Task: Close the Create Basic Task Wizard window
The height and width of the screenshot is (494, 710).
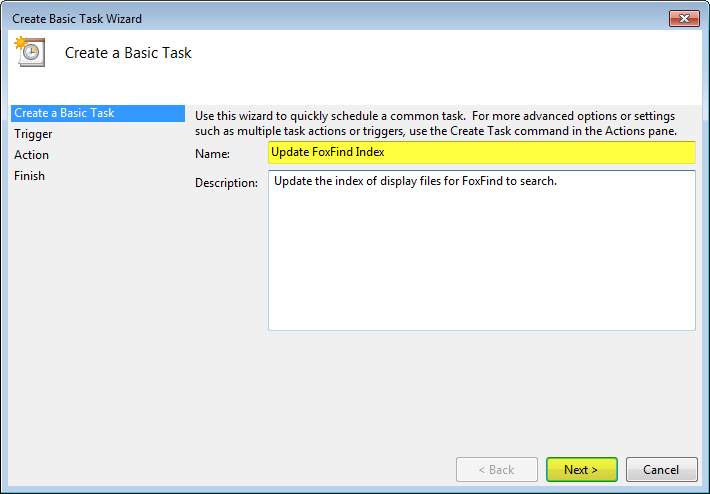Action: point(684,19)
